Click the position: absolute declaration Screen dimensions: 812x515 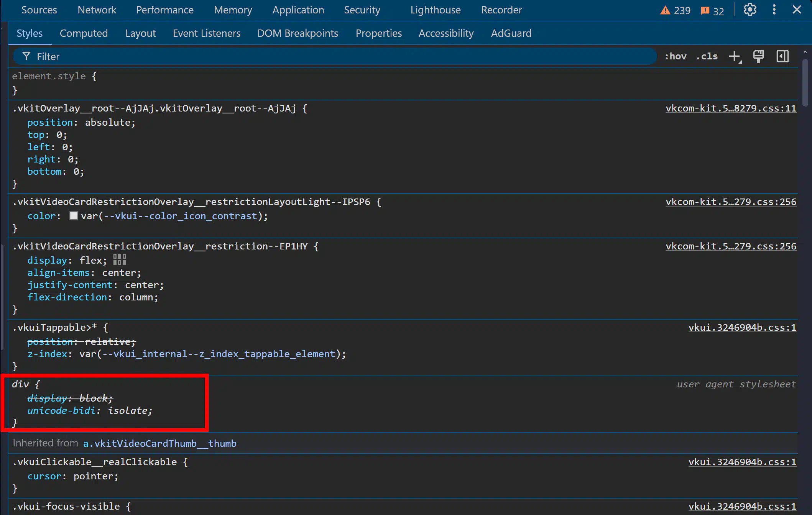[x=81, y=123]
